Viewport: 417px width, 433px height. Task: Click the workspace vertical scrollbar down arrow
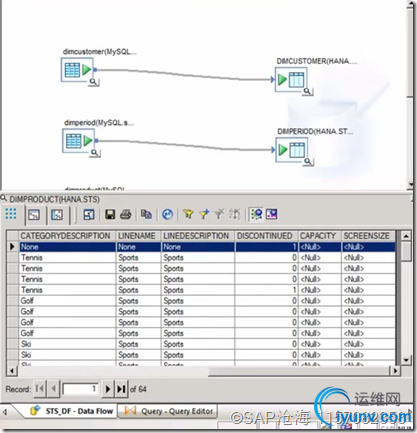tap(410, 184)
